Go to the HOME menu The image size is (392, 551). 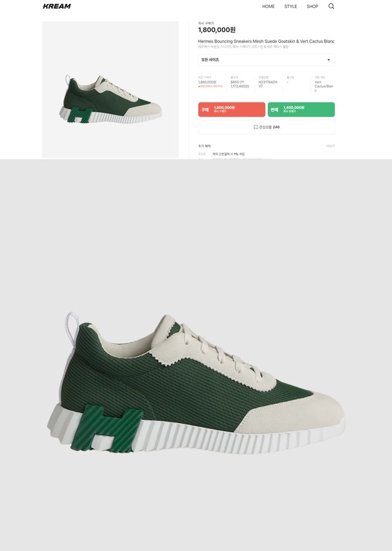tap(268, 6)
